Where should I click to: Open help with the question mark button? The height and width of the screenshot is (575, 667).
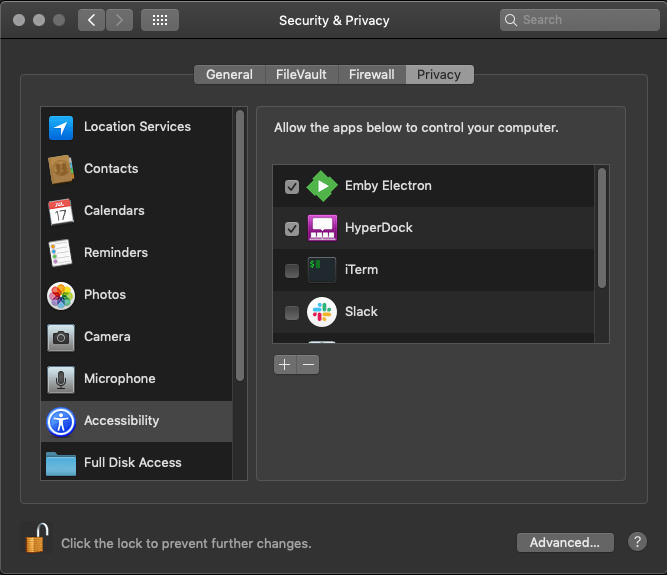point(637,542)
